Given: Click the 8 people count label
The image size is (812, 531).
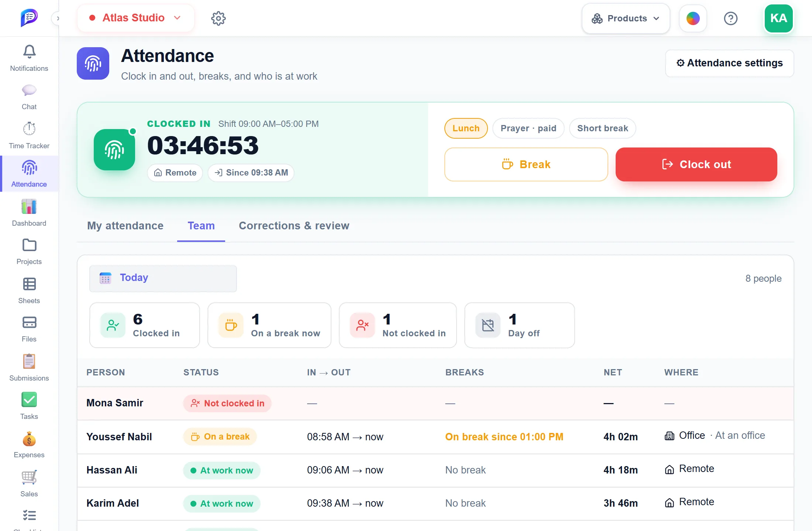Looking at the screenshot, I should (x=763, y=278).
